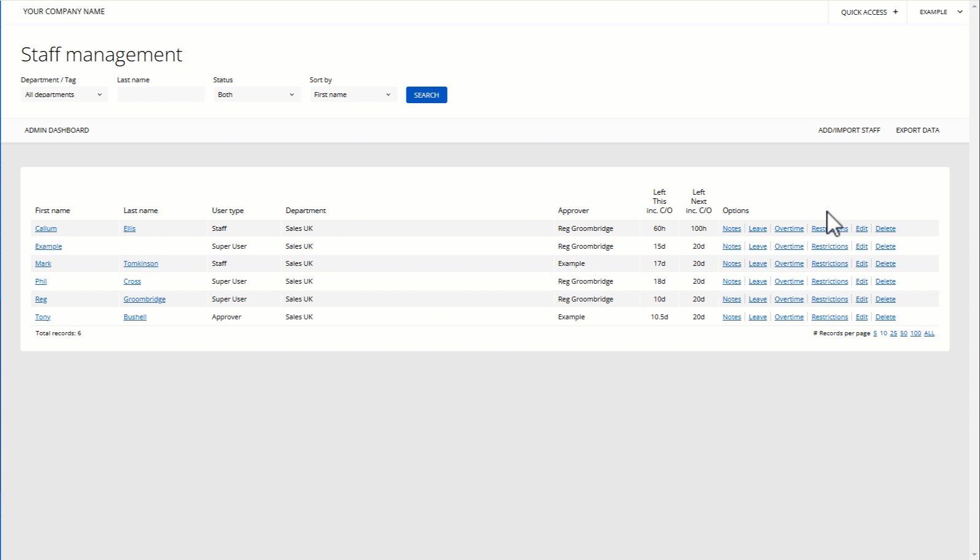
Task: Choose Export Data
Action: pyautogui.click(x=917, y=130)
